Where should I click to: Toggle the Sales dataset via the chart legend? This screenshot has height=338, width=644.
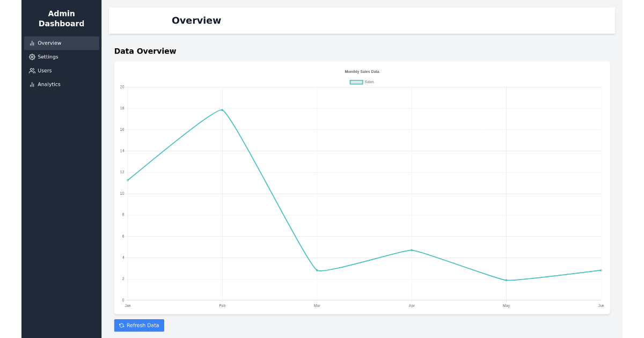[x=362, y=82]
